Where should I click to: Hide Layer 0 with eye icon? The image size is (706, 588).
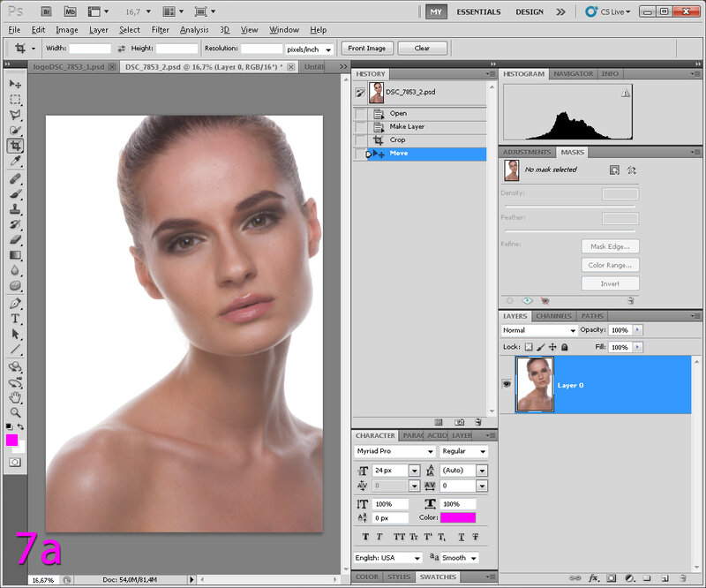tap(507, 385)
